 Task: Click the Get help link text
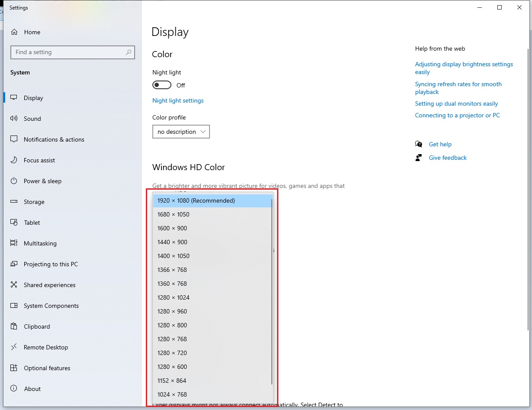tap(440, 144)
